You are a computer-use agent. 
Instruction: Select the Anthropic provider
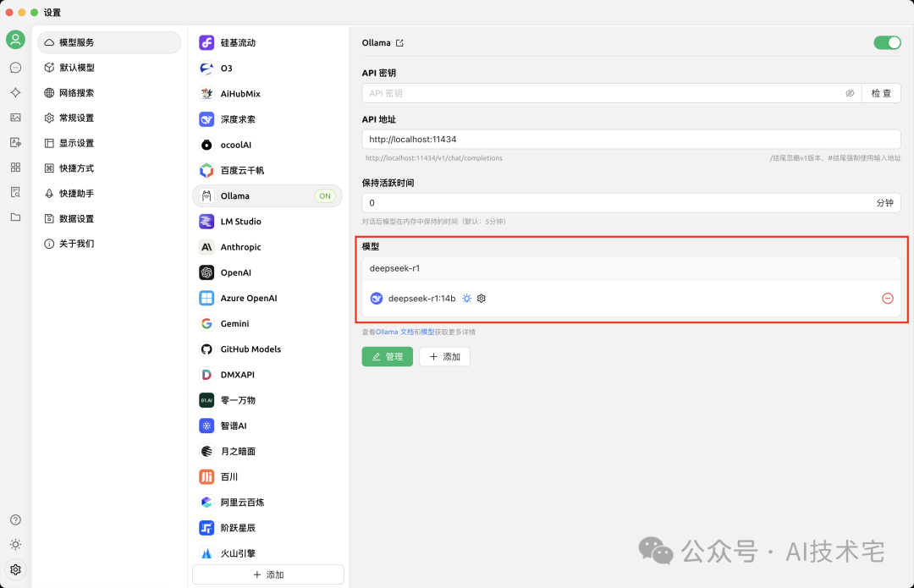tap(267, 247)
